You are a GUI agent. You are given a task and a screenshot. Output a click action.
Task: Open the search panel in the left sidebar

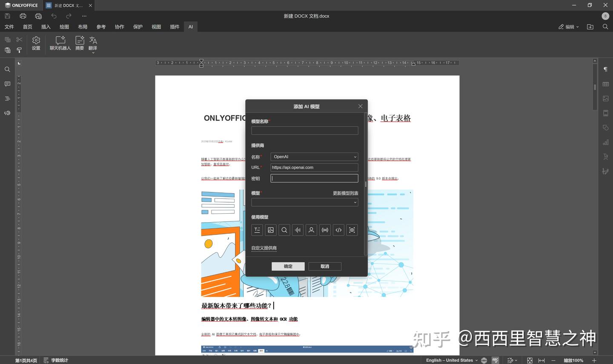[7, 69]
